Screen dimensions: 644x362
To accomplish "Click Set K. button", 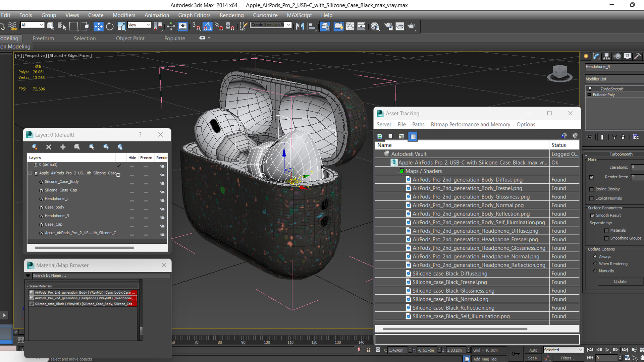I will (x=533, y=358).
